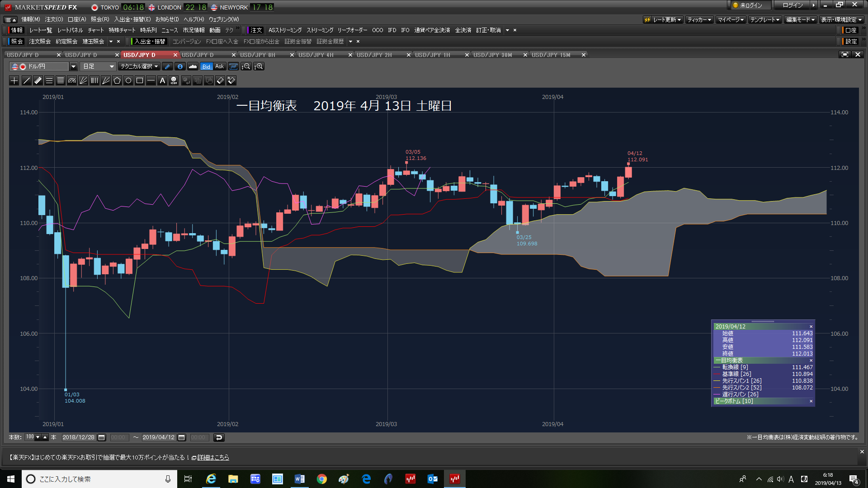Open the 注文(O) menu
Viewport: 868px width, 488px height.
54,19
